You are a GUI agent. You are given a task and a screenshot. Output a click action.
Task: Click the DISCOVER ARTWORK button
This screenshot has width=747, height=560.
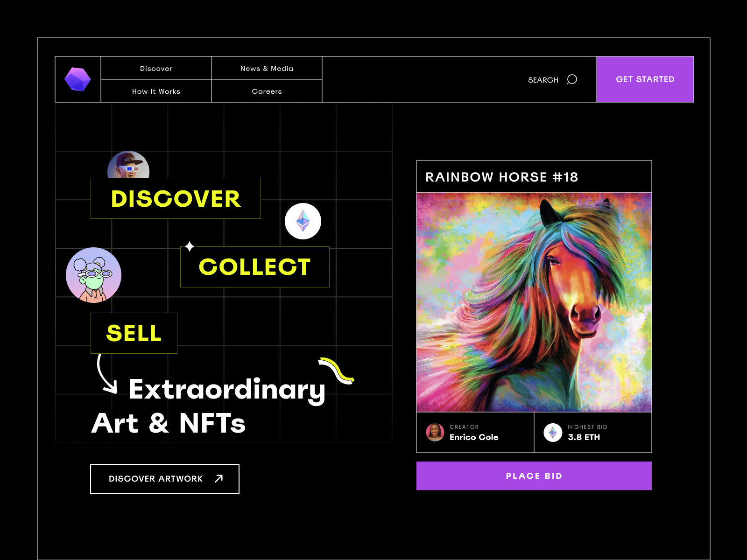point(164,478)
